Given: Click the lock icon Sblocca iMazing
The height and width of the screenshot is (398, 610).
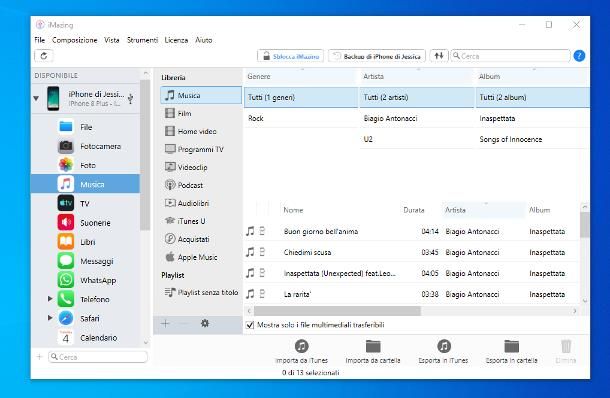Looking at the screenshot, I should coord(266,56).
